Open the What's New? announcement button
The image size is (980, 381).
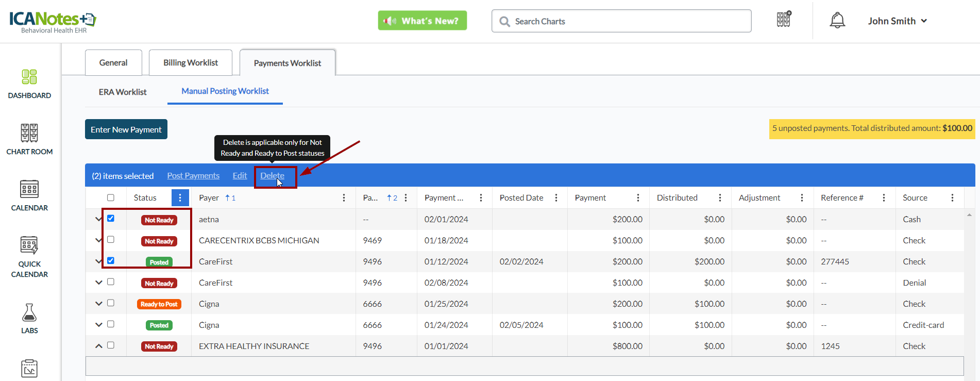tap(423, 21)
